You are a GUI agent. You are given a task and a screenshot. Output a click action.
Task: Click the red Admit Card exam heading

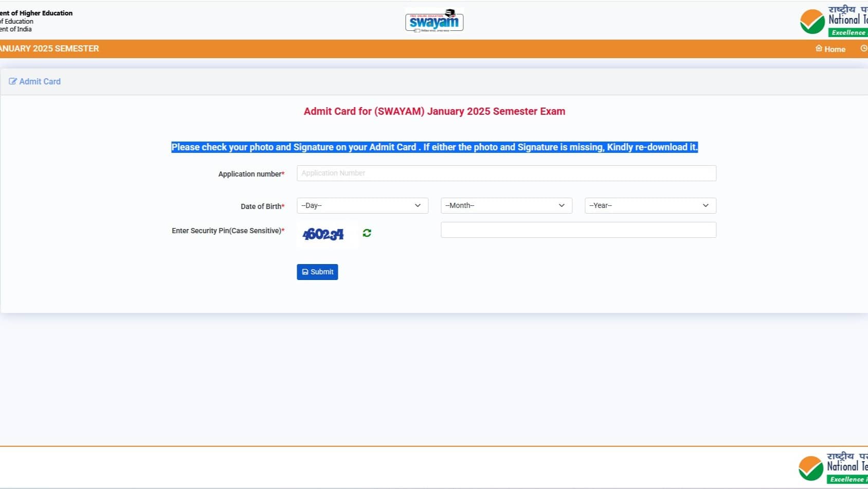434,111
